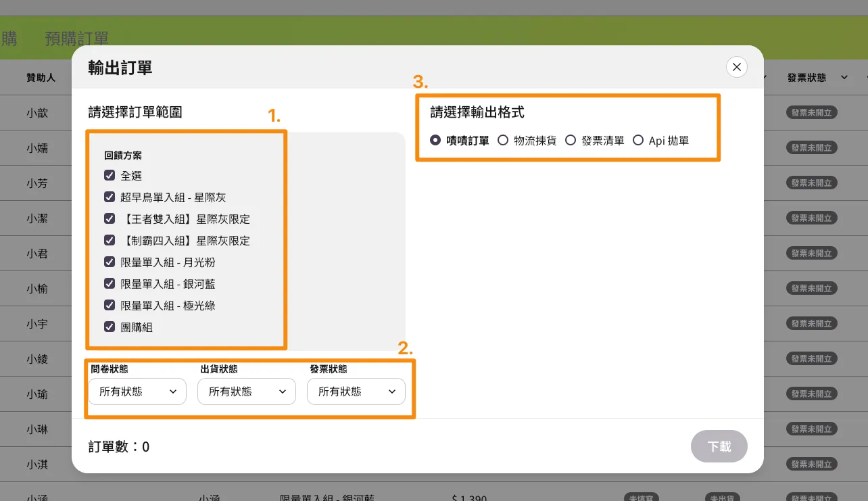Open the 發票狀態 filter dropdown
This screenshot has width=868, height=501.
click(x=356, y=391)
